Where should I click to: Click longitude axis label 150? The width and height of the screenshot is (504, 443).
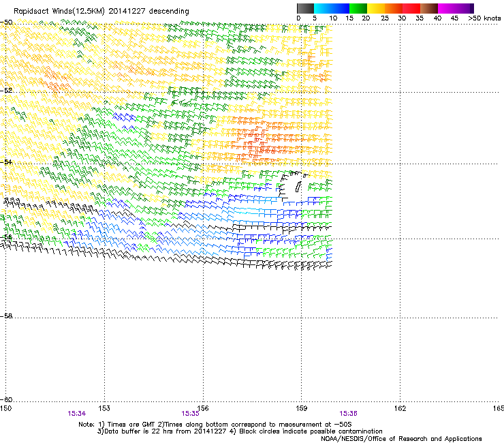tap(5, 408)
